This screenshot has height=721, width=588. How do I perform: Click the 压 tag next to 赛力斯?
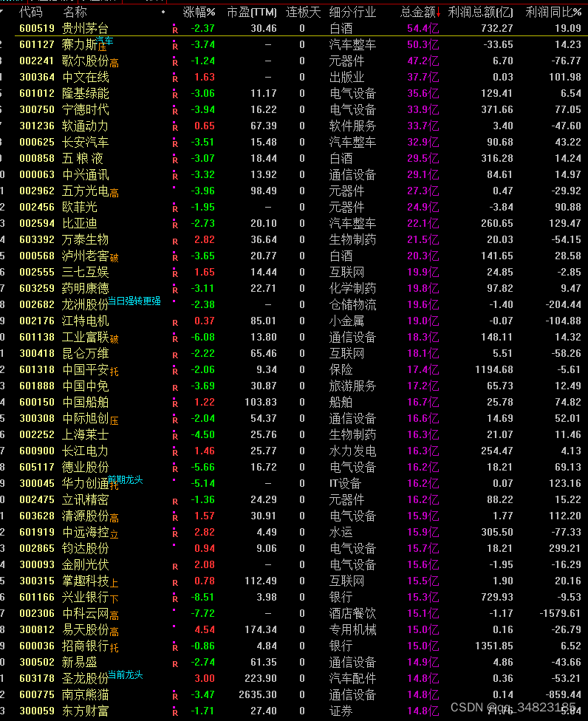click(102, 48)
